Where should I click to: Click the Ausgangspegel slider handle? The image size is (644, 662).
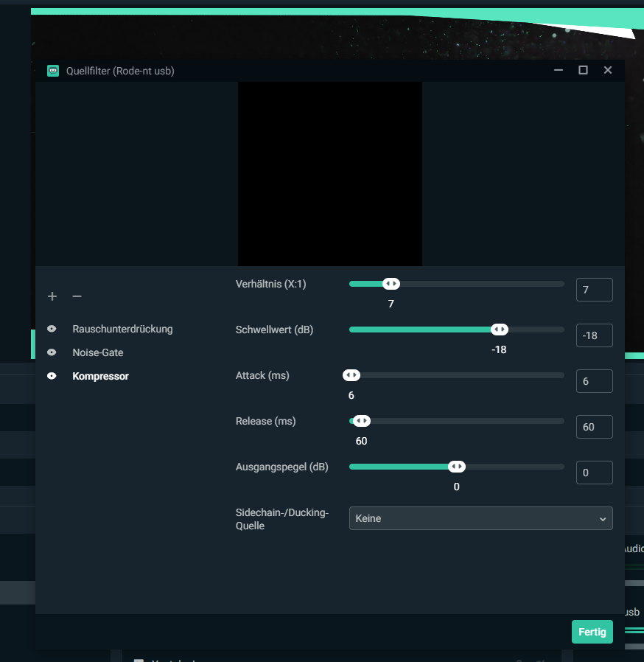pyautogui.click(x=457, y=467)
